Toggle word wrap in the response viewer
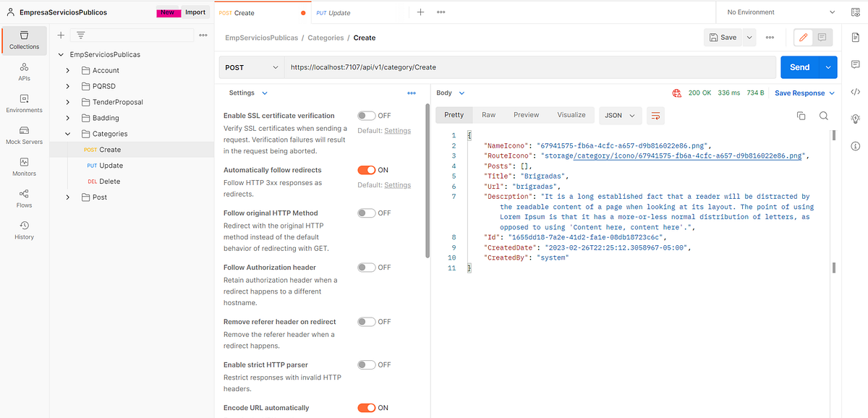This screenshot has height=418, width=868. point(655,115)
